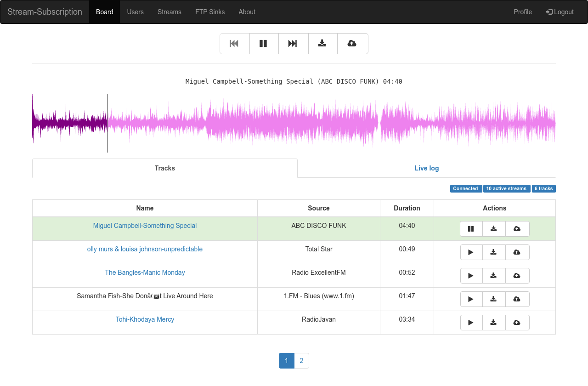Go to page 2 of tracks
The width and height of the screenshot is (588, 386).
[x=301, y=361]
